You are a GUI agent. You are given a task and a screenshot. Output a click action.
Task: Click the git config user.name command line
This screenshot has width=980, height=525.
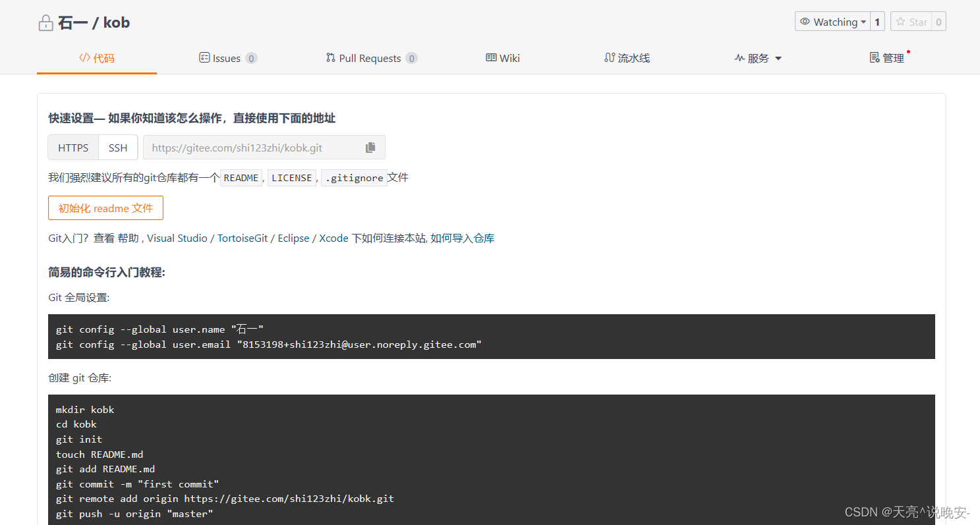(x=159, y=329)
